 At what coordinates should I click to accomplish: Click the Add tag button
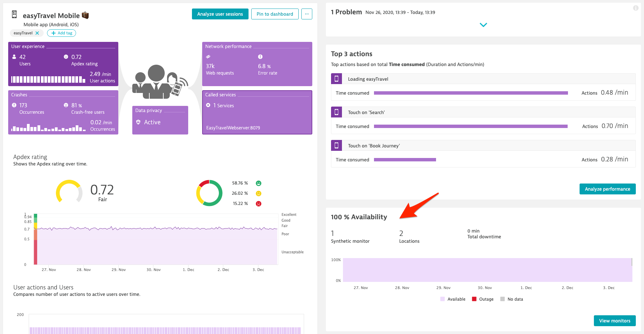click(x=61, y=33)
